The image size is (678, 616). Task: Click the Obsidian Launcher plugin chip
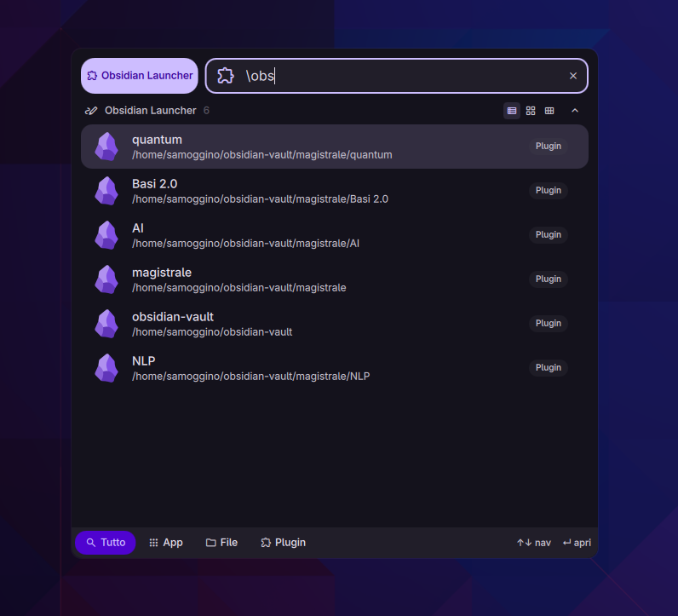click(139, 76)
